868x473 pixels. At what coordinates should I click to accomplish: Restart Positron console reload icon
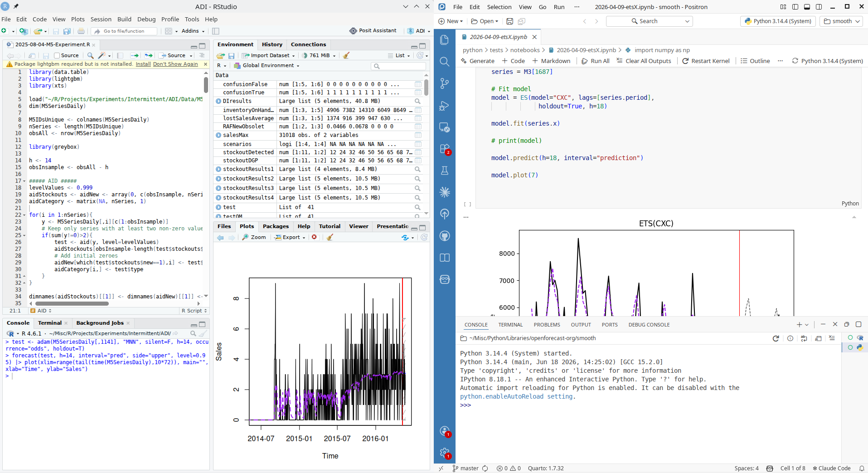tap(776, 338)
